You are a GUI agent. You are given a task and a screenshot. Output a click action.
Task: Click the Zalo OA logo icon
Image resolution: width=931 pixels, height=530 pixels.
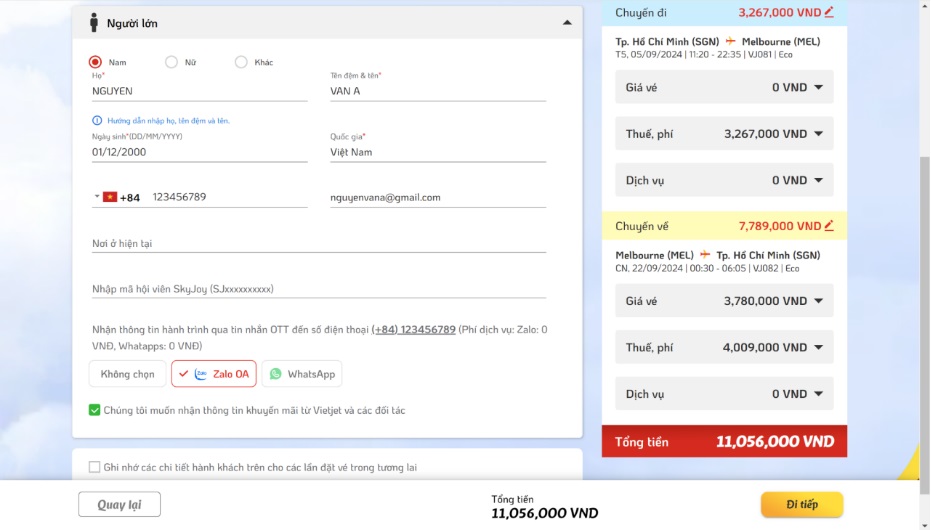coord(201,374)
